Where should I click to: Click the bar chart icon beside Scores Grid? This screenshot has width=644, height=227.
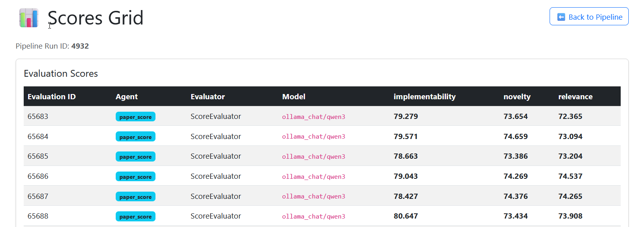[x=29, y=18]
